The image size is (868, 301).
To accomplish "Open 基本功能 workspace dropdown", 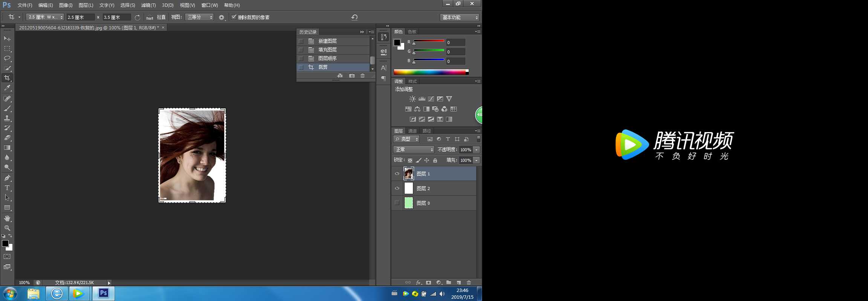I will pos(459,17).
